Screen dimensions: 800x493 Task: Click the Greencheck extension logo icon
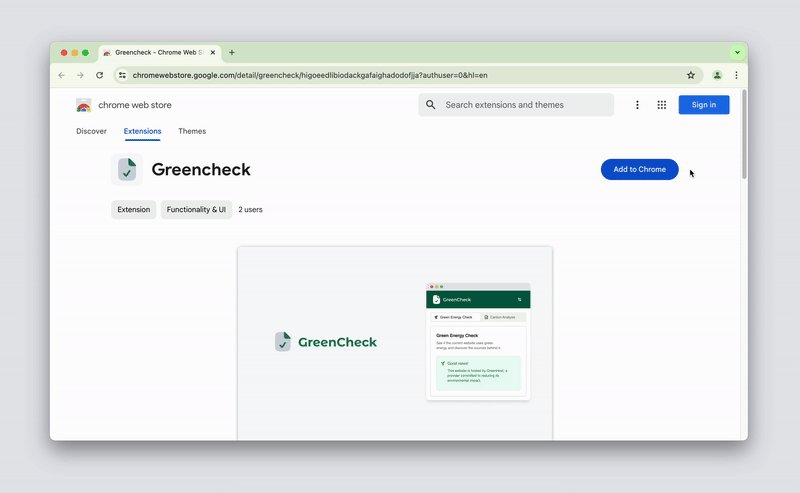click(127, 170)
